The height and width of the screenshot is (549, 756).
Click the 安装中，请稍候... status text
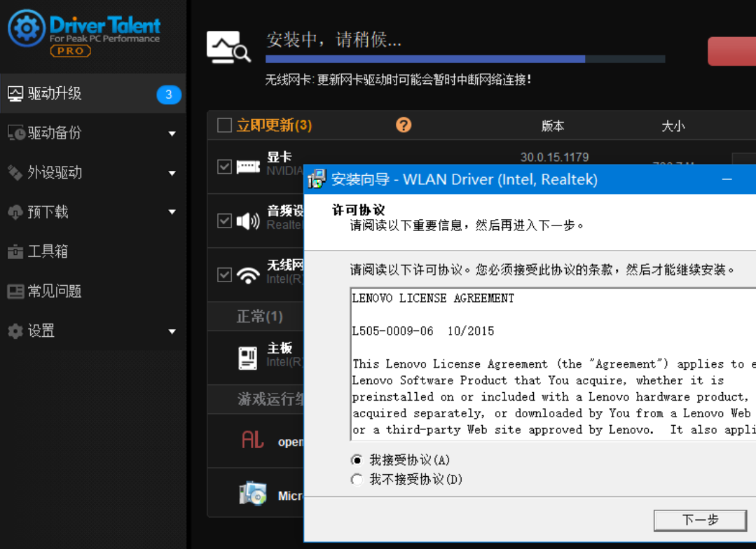click(334, 39)
